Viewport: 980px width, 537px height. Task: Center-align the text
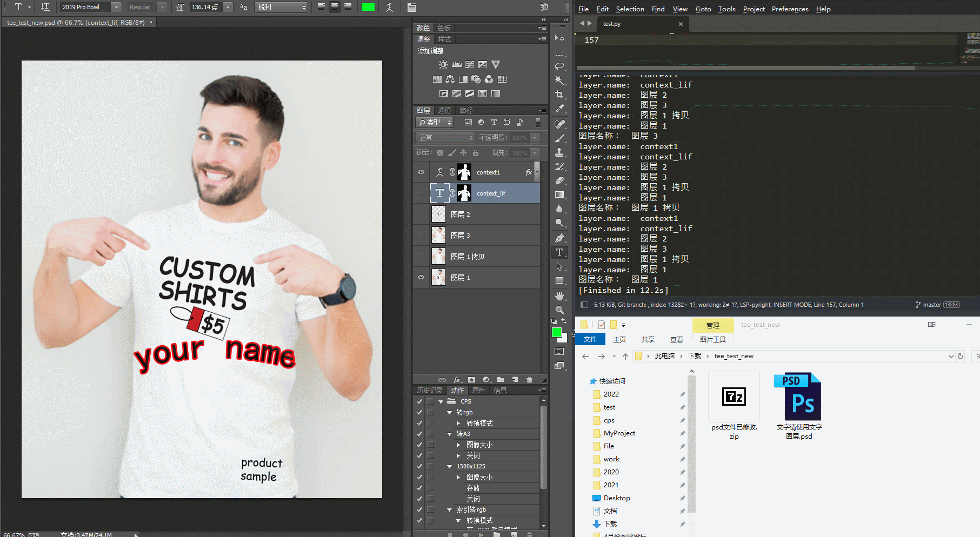click(335, 7)
